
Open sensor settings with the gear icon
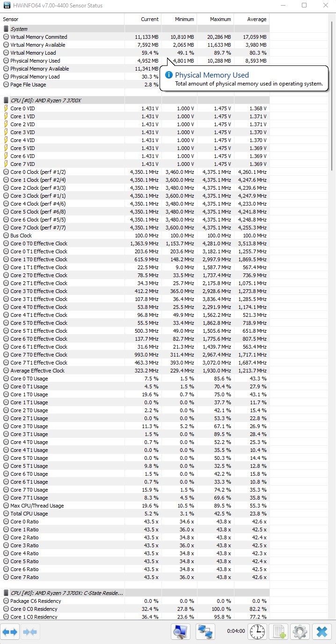click(299, 631)
